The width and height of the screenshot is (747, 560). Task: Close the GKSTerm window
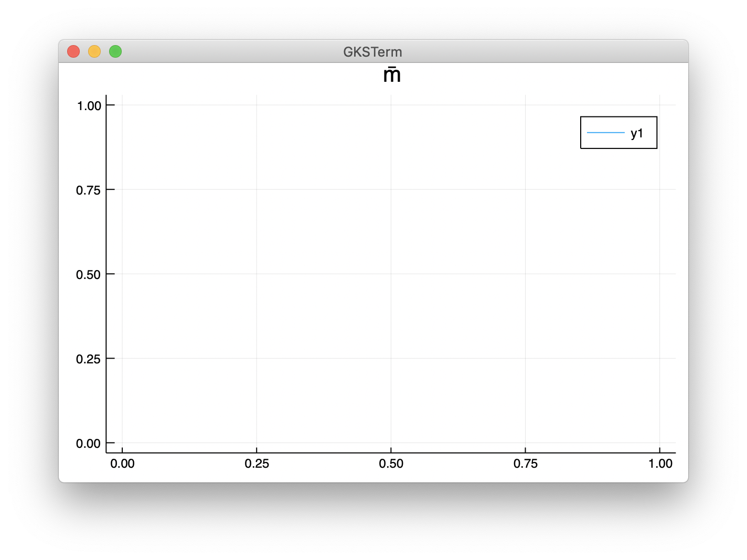pos(73,51)
